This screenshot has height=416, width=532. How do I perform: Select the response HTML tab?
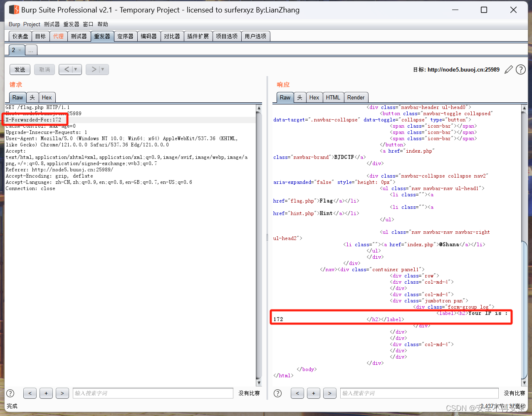click(333, 97)
